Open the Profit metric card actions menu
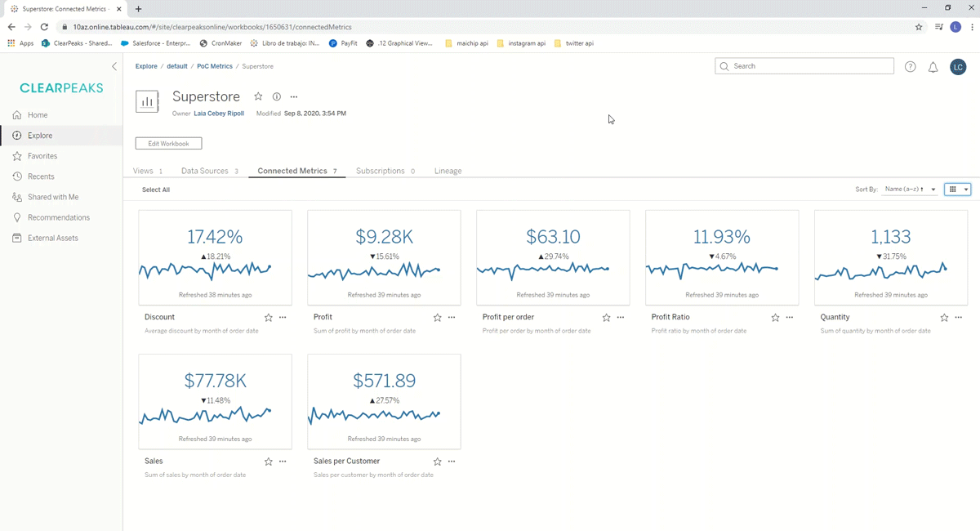The height and width of the screenshot is (531, 980). (x=451, y=317)
